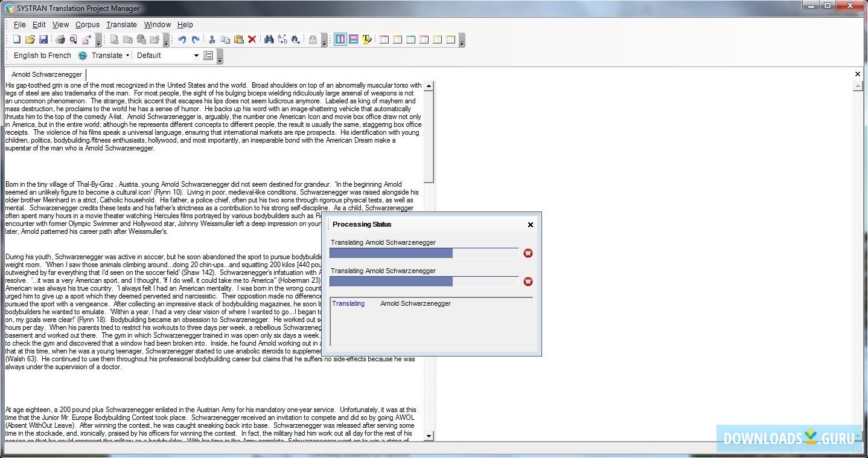Open the Default profile dropdown
Screen dimensions: 868x458
click(196, 56)
